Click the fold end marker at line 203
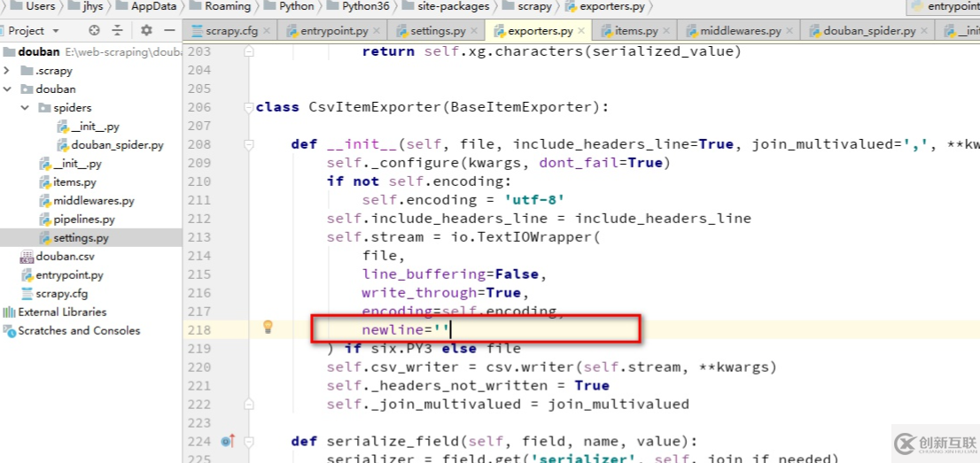The height and width of the screenshot is (463, 980). (x=249, y=52)
